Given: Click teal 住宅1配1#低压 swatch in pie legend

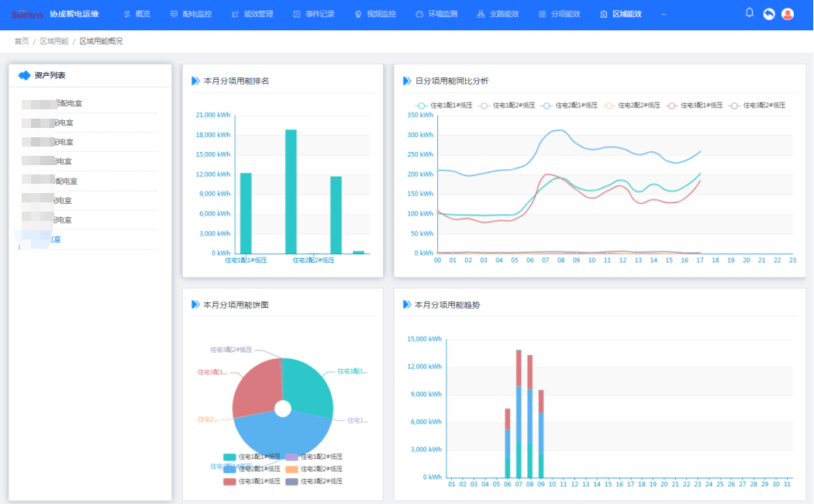Looking at the screenshot, I should click(x=229, y=457).
